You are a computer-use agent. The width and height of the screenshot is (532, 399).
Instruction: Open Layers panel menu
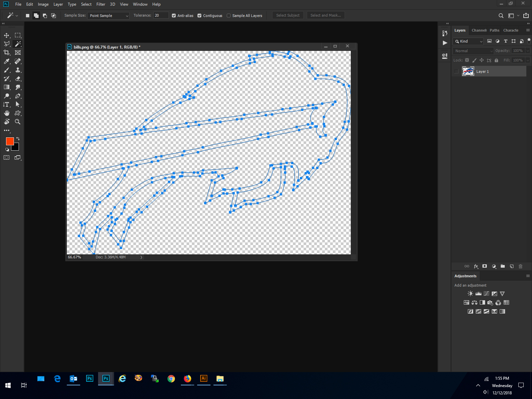pyautogui.click(x=528, y=30)
